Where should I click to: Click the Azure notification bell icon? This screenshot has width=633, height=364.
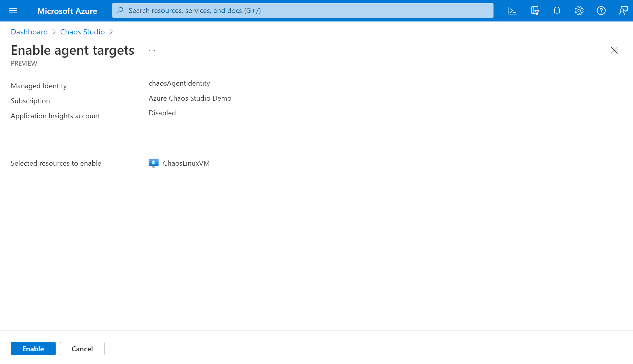557,10
